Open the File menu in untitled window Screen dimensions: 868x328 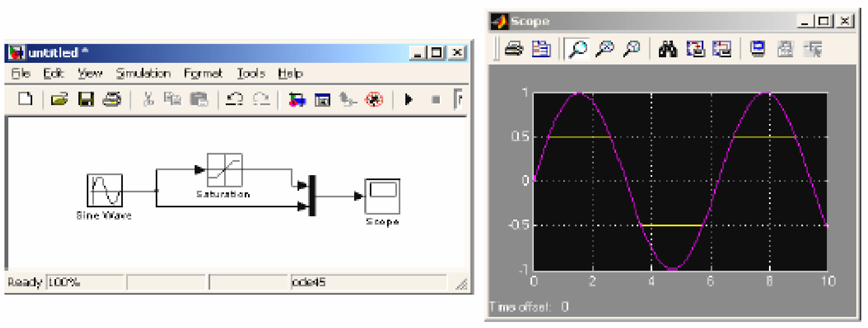pyautogui.click(x=21, y=73)
